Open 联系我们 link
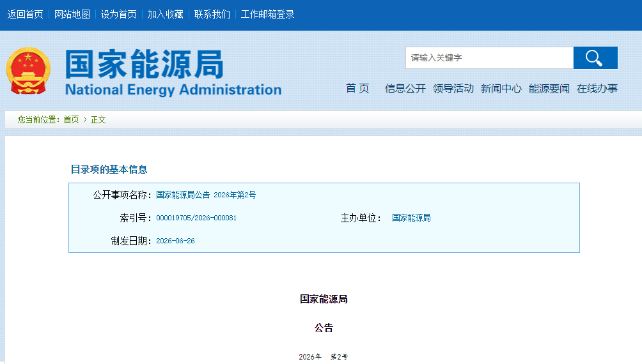This screenshot has width=642, height=364. (x=212, y=14)
